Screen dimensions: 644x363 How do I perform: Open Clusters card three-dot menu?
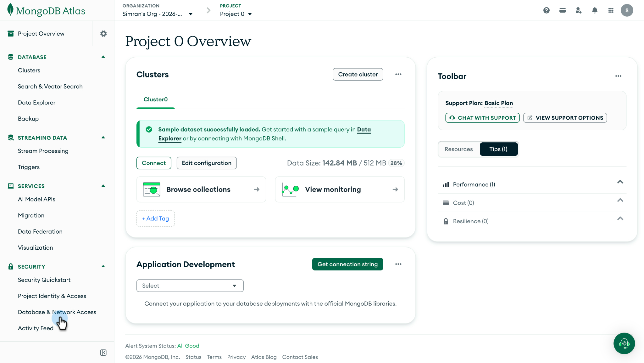tap(398, 74)
